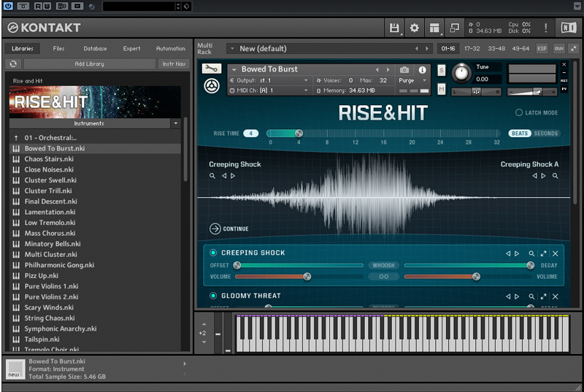The image size is (584, 392).
Task: Click search icon in Creeping Shock layer row
Action: point(531,253)
